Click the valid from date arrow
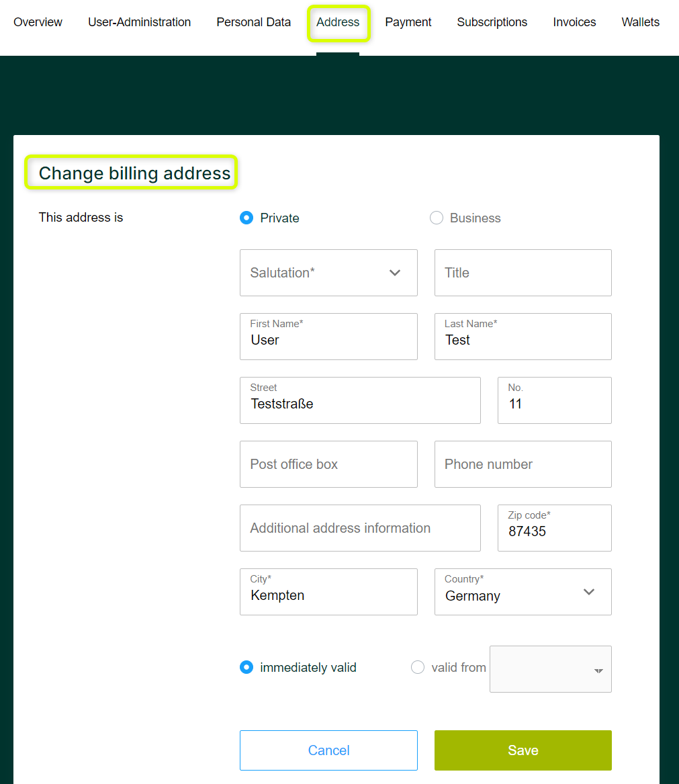Viewport: 679px width, 784px height. click(598, 670)
